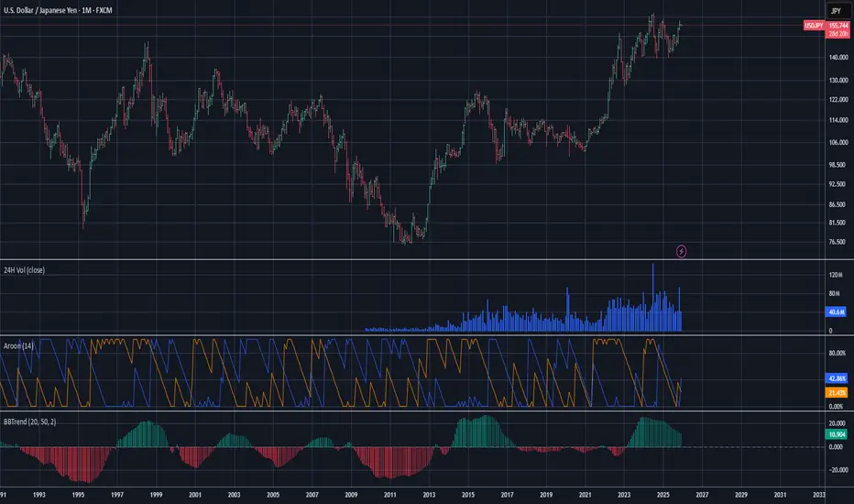Click the 80M volume axis label
The width and height of the screenshot is (854, 504).
pyautogui.click(x=834, y=293)
